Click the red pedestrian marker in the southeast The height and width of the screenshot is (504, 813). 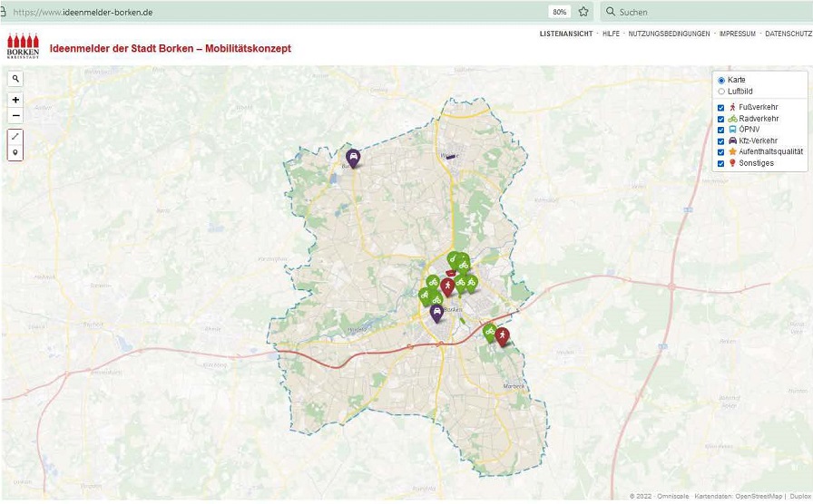click(502, 335)
